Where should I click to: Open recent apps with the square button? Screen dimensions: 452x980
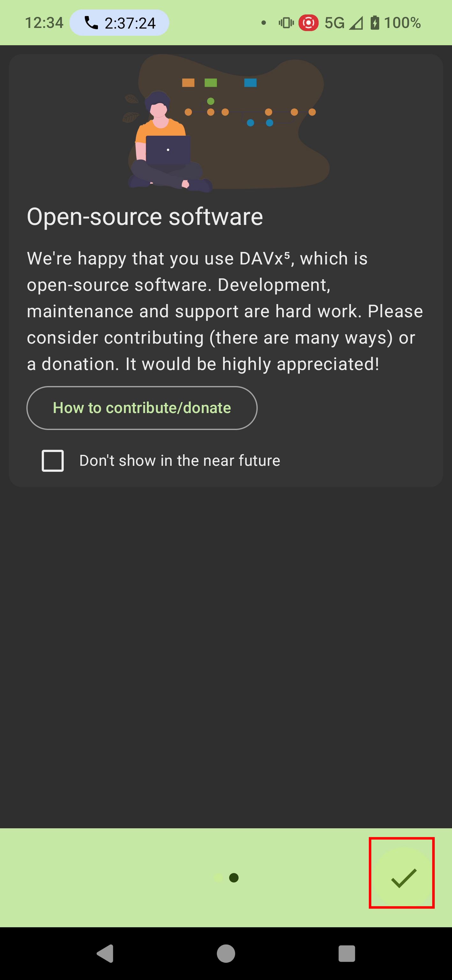coord(346,954)
